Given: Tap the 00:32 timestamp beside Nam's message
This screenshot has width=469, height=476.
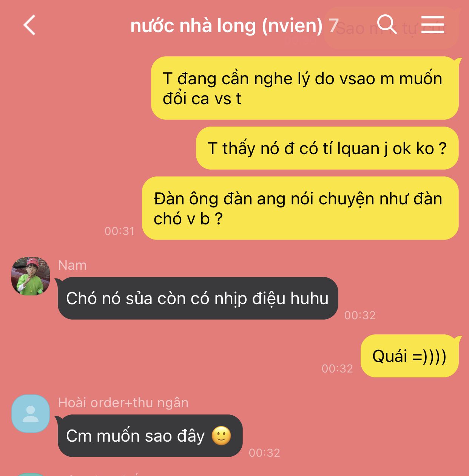Looking at the screenshot, I should tap(360, 315).
